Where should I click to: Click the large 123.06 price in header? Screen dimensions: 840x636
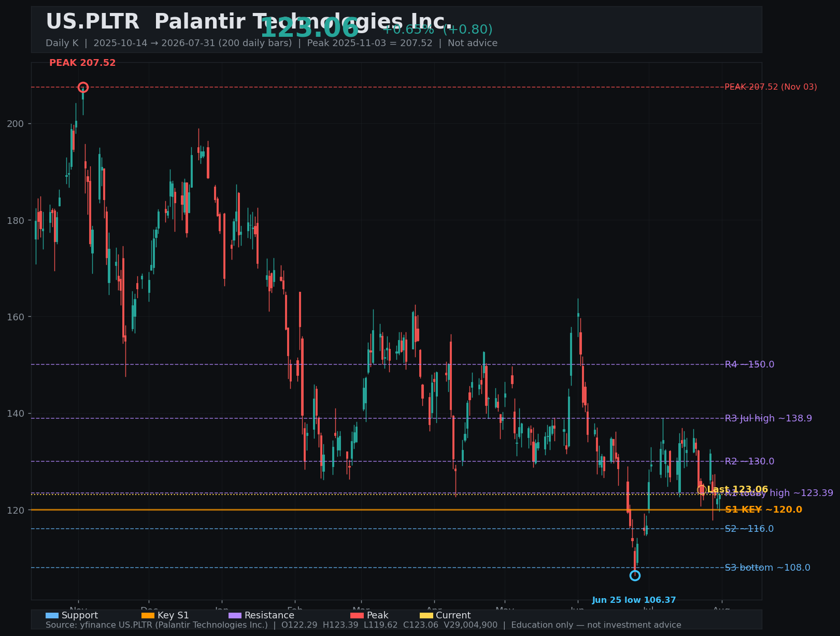pyautogui.click(x=309, y=29)
